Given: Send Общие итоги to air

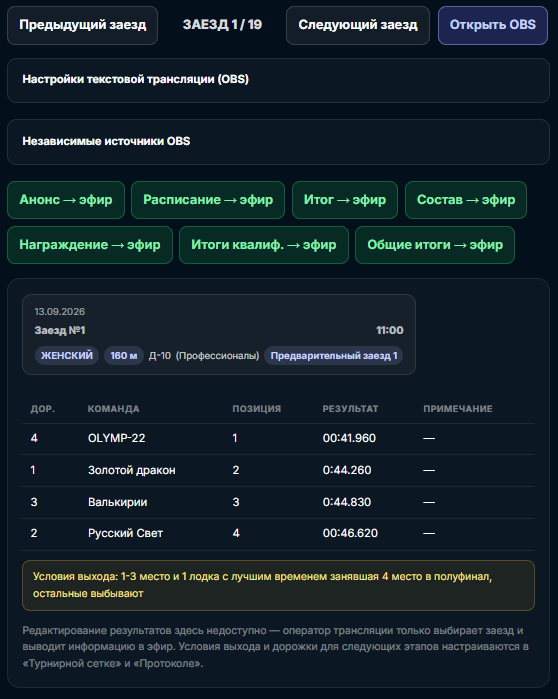Looking at the screenshot, I should click(x=435, y=245).
